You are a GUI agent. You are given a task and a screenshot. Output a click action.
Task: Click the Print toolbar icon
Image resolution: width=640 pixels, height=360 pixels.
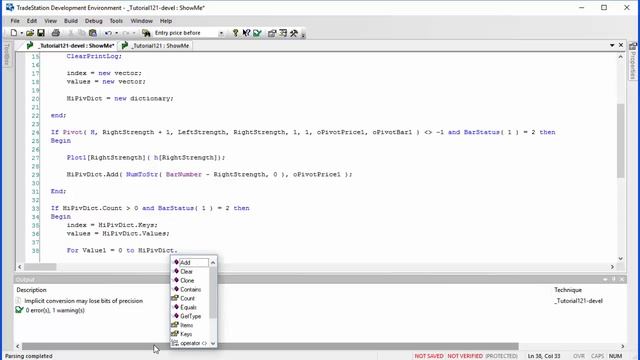click(56, 33)
